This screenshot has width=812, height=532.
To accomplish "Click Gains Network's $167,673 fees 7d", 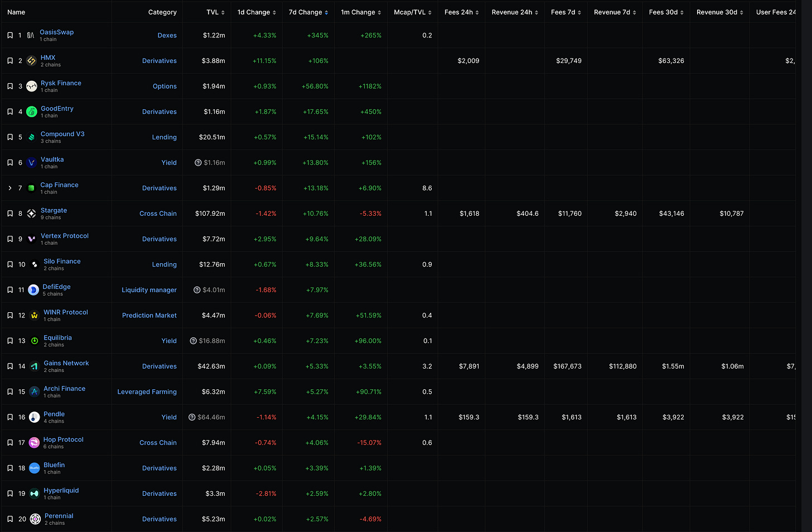I will (x=567, y=366).
